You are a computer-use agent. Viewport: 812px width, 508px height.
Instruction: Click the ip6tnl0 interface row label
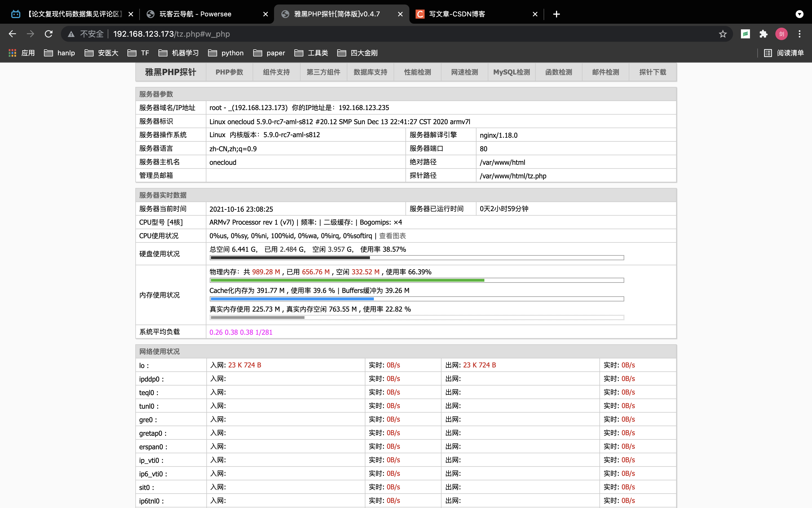152,501
